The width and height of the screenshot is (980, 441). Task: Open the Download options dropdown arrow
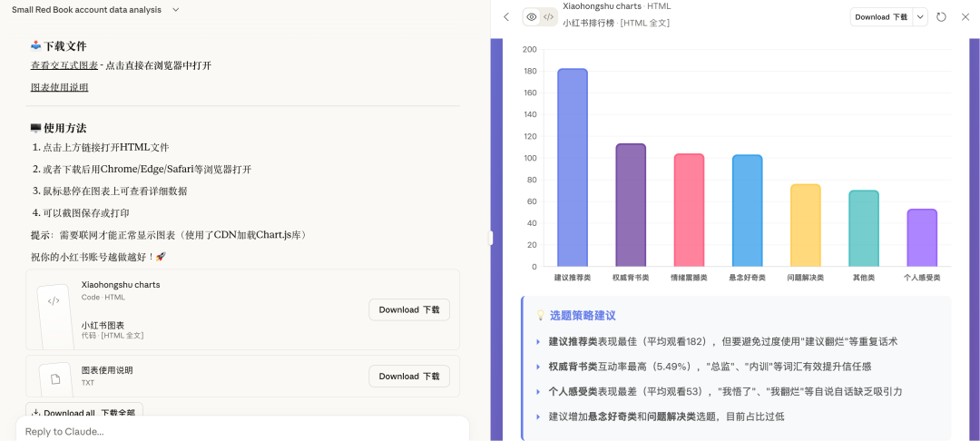[x=920, y=16]
